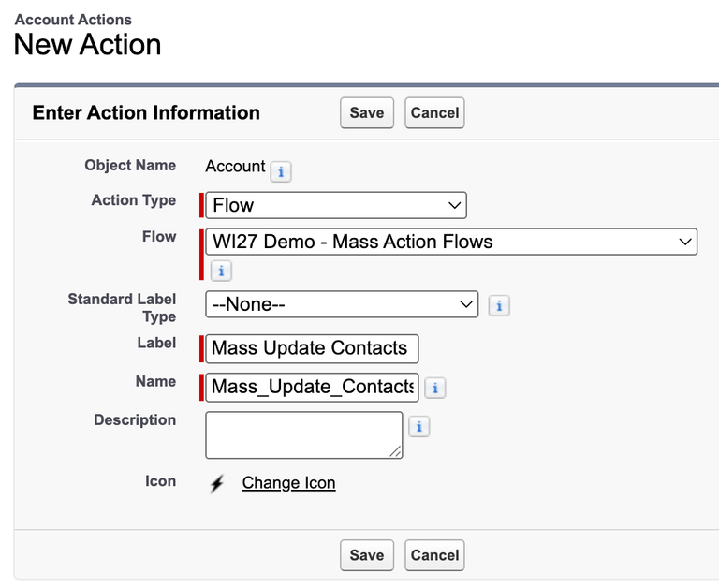Click the lightning bolt action icon
The height and width of the screenshot is (588, 719).
217,483
